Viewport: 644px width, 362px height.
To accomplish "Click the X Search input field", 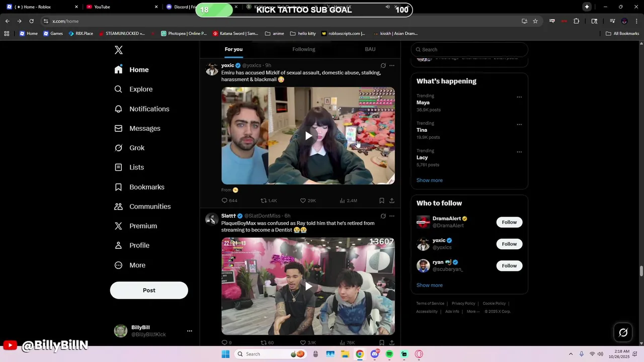I will (x=469, y=49).
